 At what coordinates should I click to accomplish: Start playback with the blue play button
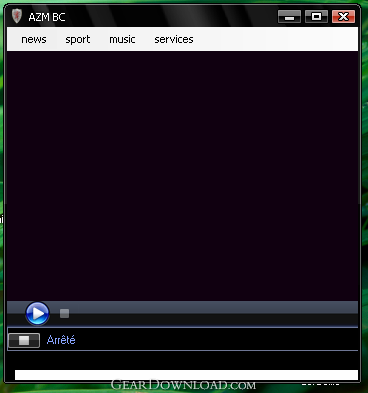point(37,313)
